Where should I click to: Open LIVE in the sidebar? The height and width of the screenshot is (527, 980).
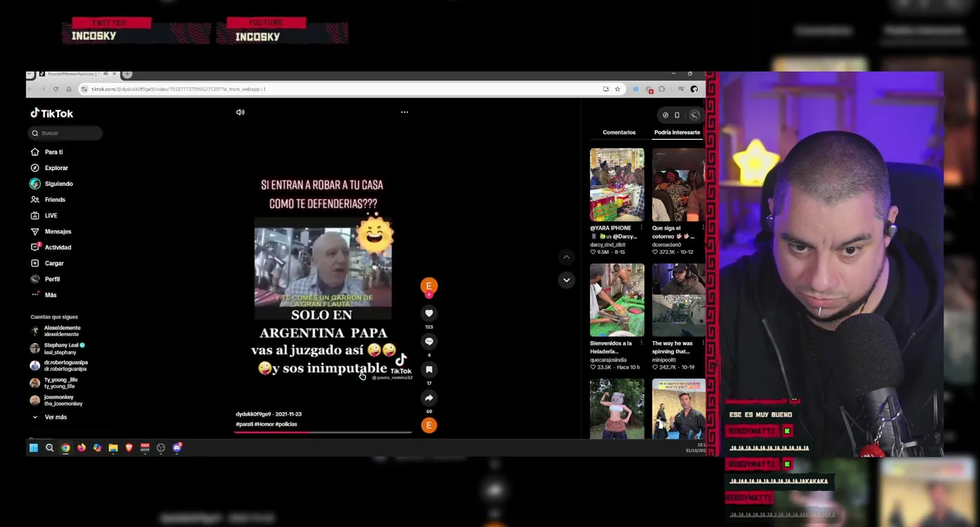point(44,216)
